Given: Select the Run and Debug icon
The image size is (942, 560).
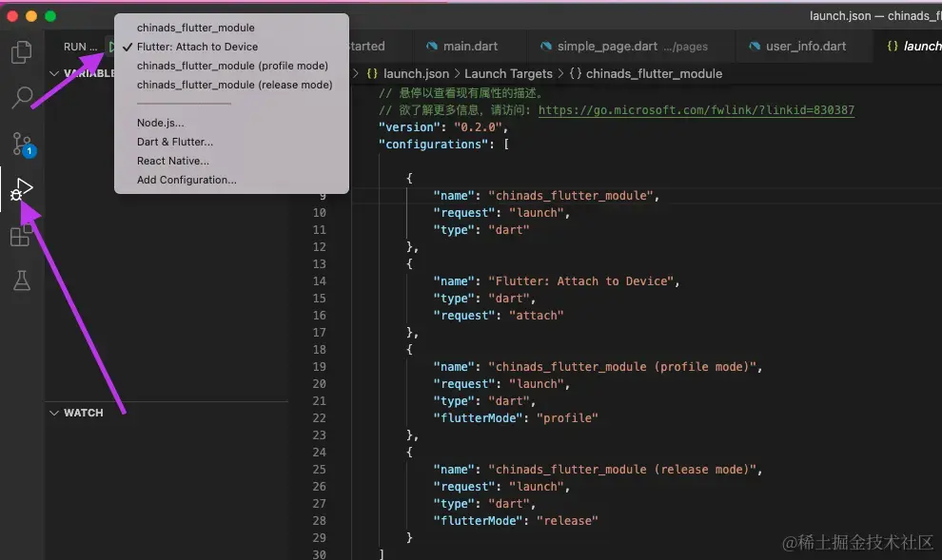Looking at the screenshot, I should [x=21, y=189].
